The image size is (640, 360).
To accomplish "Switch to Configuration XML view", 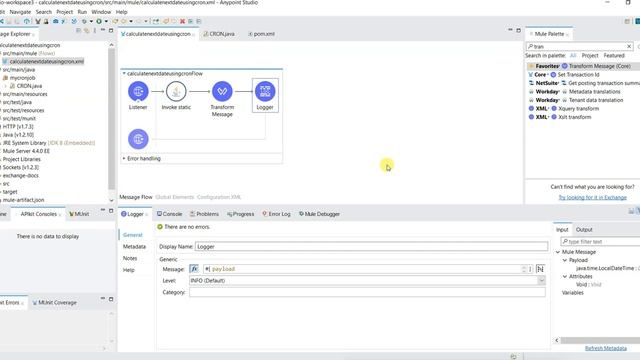I will point(219,197).
